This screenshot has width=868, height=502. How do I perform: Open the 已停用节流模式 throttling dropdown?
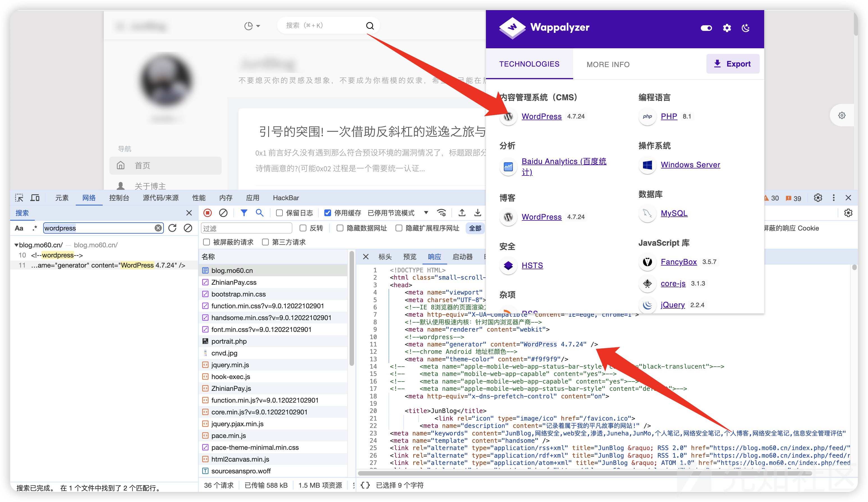click(398, 213)
